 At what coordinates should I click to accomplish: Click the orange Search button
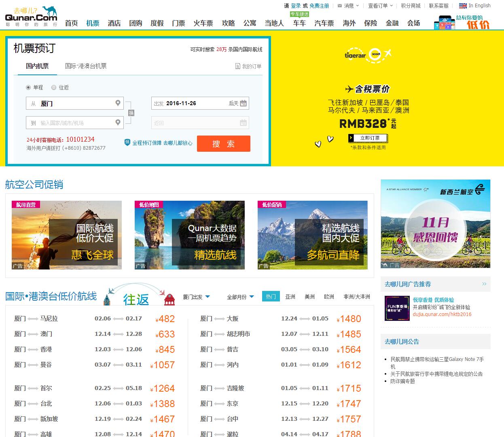224,144
